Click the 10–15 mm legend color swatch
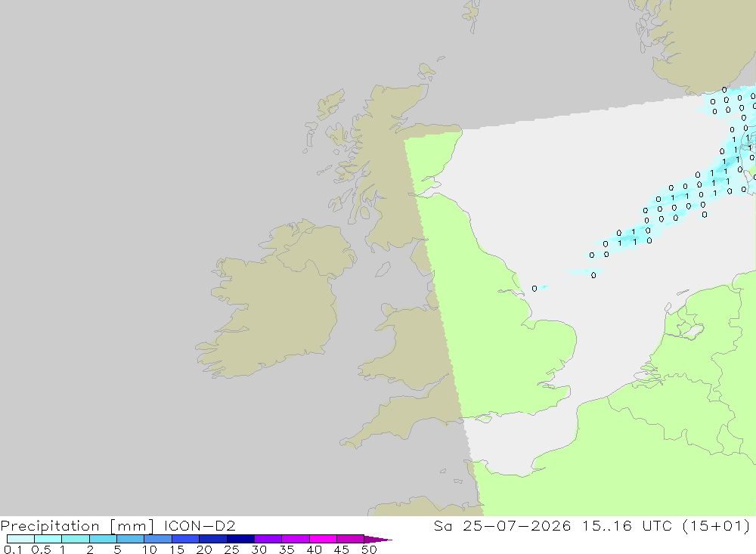Viewport: 756px width, 554px height. (158, 539)
